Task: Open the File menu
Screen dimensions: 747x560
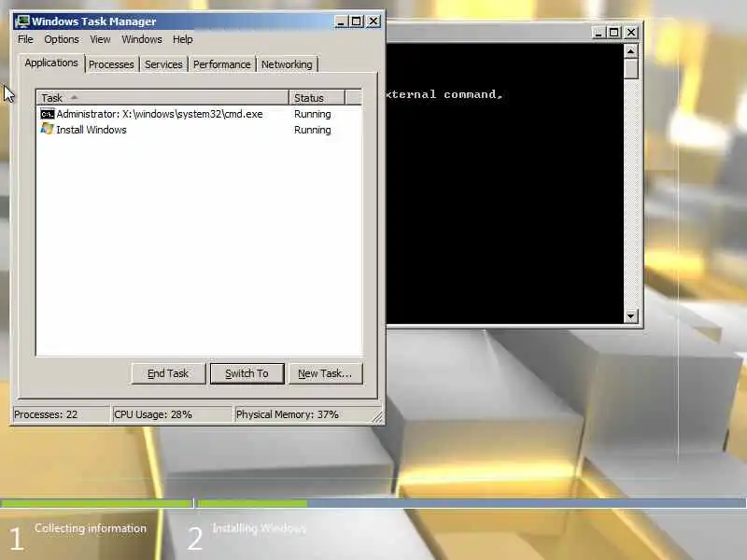Action: 25,39
